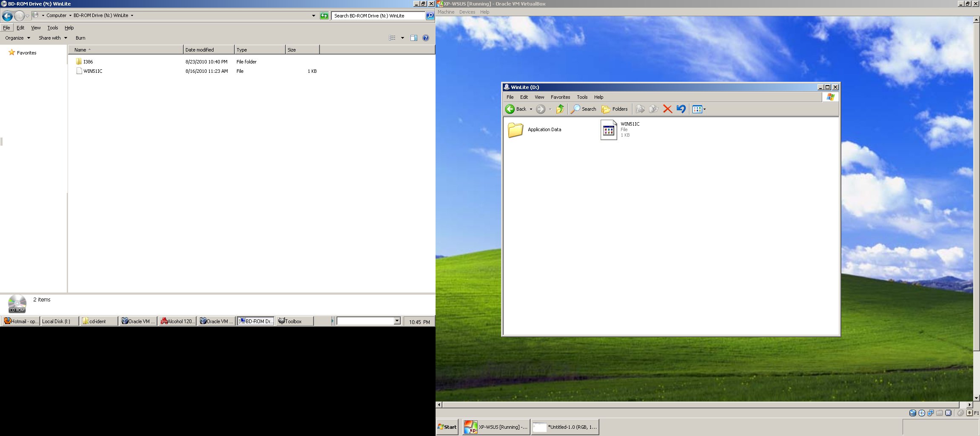Open recent pages dropdown beside forward arrow
The height and width of the screenshot is (436, 980).
(x=27, y=16)
